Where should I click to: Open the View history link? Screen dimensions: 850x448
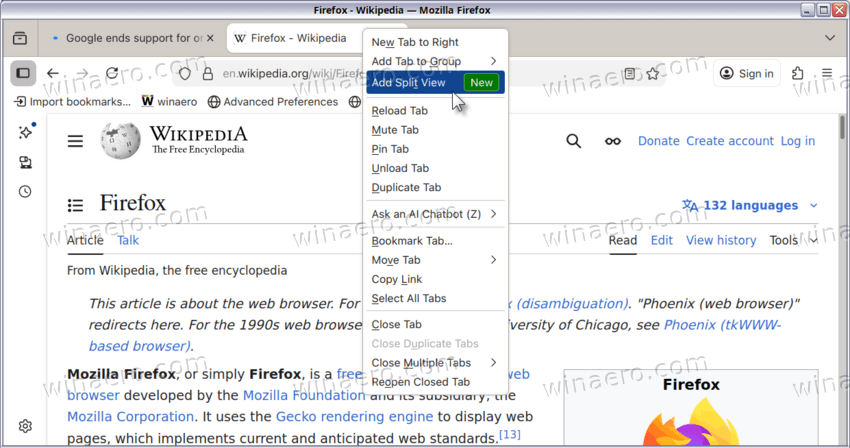[x=721, y=240]
